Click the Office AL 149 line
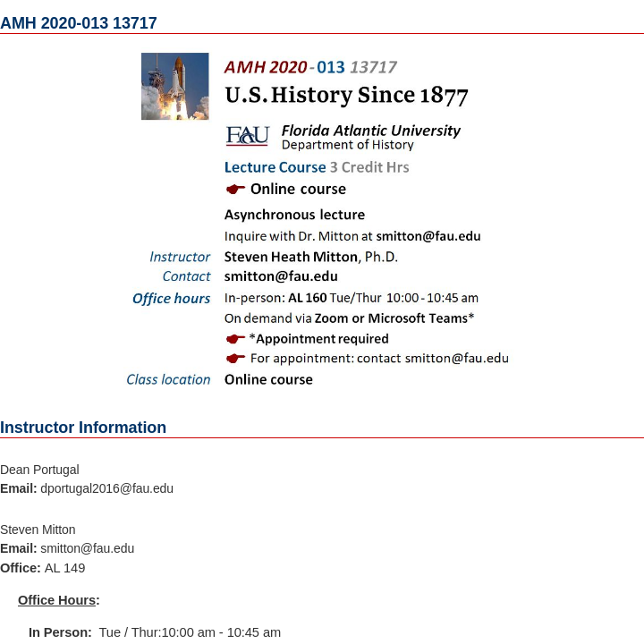This screenshot has width=644, height=644. pyautogui.click(x=43, y=568)
